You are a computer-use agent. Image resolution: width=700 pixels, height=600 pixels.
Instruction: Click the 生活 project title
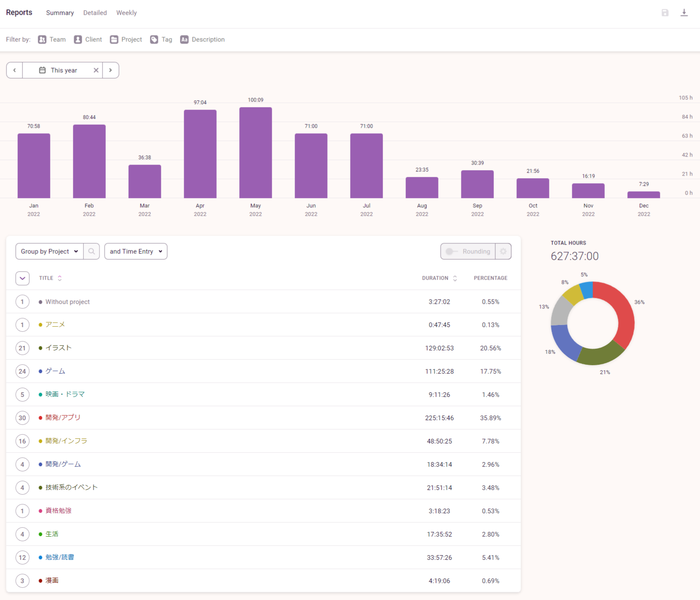tap(52, 534)
